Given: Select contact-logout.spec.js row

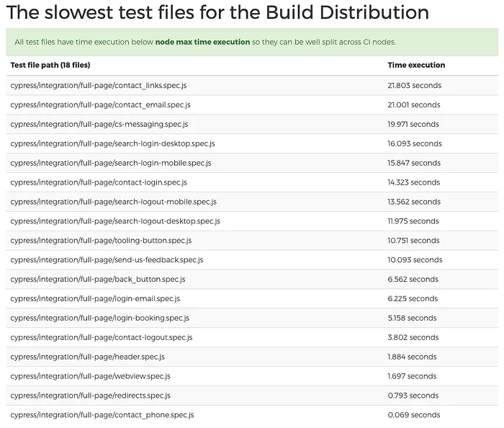Looking at the screenshot, I should [252, 337].
